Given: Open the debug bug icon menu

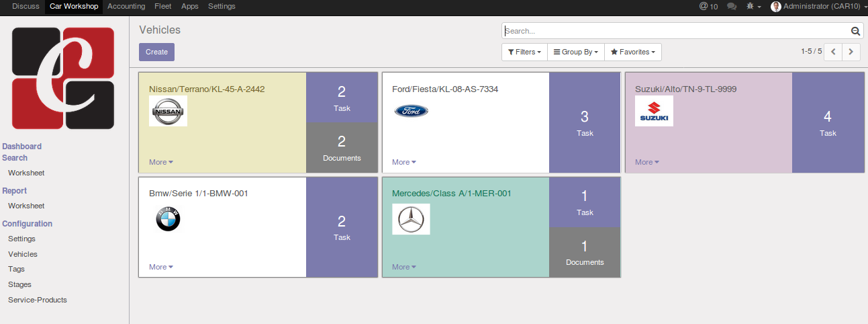Looking at the screenshot, I should coord(753,6).
